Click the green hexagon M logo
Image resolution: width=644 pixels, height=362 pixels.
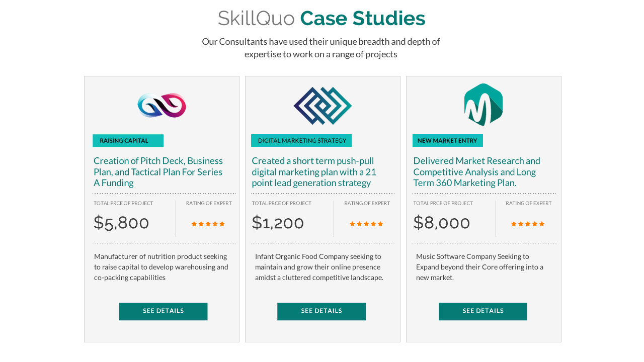pyautogui.click(x=484, y=105)
